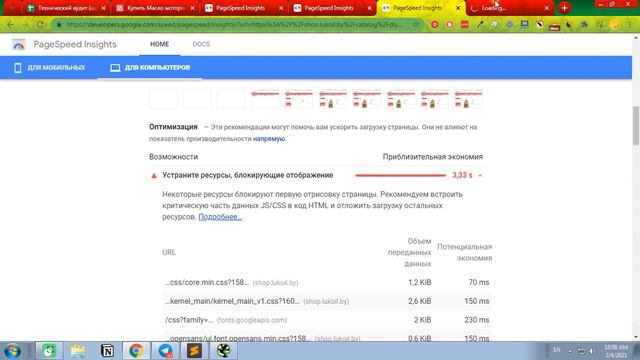Open Notion from the taskbar
Screen dimensions: 640x360
tap(107, 351)
